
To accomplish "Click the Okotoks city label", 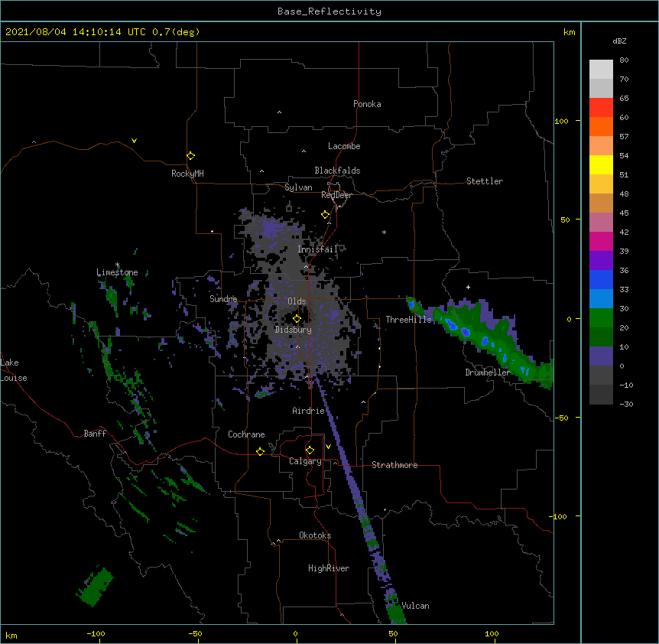I will click(315, 535).
